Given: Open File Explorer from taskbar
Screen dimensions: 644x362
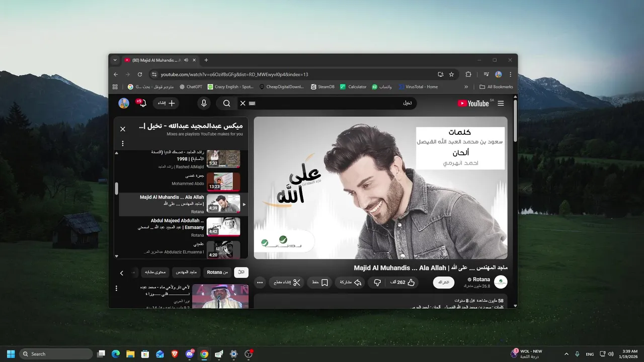Looking at the screenshot, I should pyautogui.click(x=130, y=354).
